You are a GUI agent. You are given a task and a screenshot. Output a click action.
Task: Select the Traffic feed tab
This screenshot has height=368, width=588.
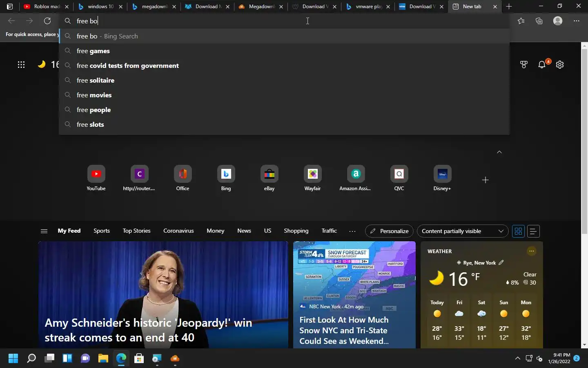tap(329, 231)
